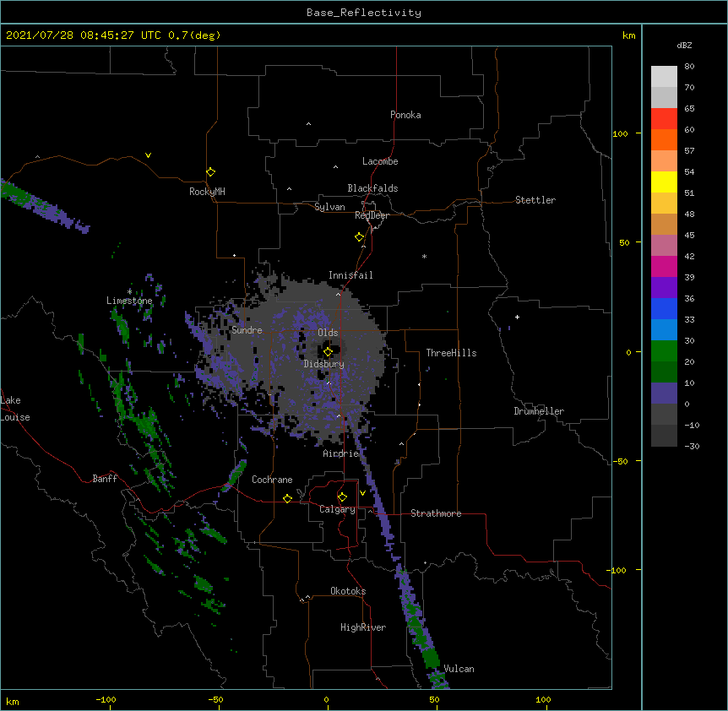This screenshot has height=711, width=728.
Task: Pick the purple 36–39 dBZ legend swatch
Action: (x=664, y=288)
